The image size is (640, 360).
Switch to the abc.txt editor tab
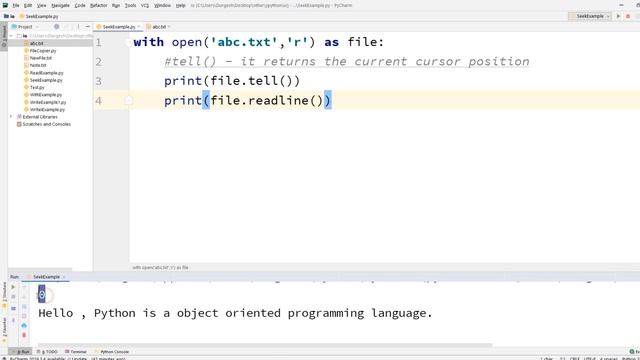click(157, 27)
